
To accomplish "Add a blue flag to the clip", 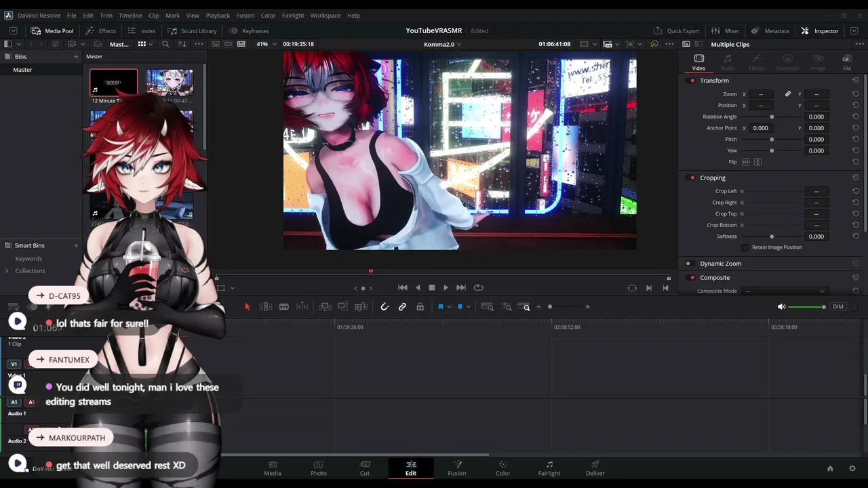I will click(x=440, y=307).
